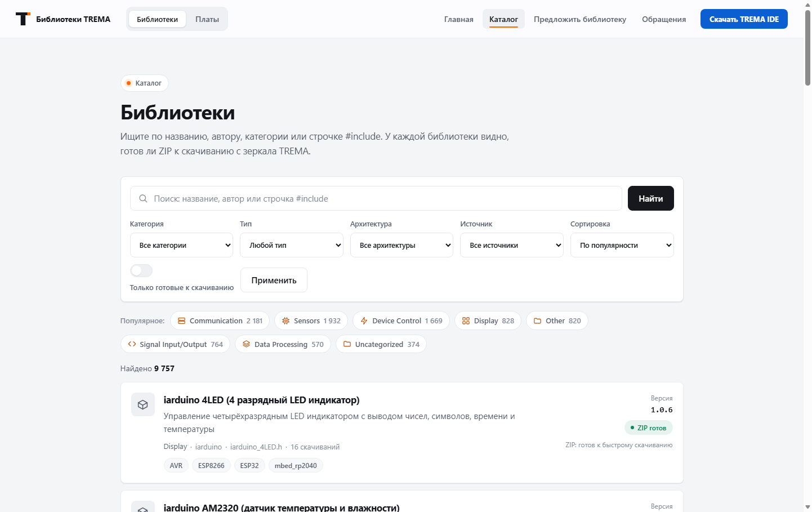Click 'Скачать TREMA IDE' button
Screen dimensions: 812x512
(x=744, y=19)
